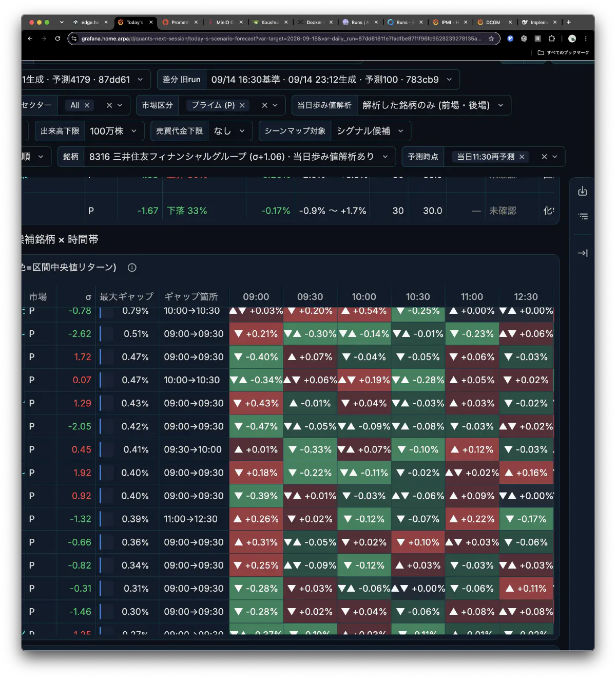Click the blue extension icon beside the bookmark star
The height and width of the screenshot is (679, 616).
click(x=510, y=39)
